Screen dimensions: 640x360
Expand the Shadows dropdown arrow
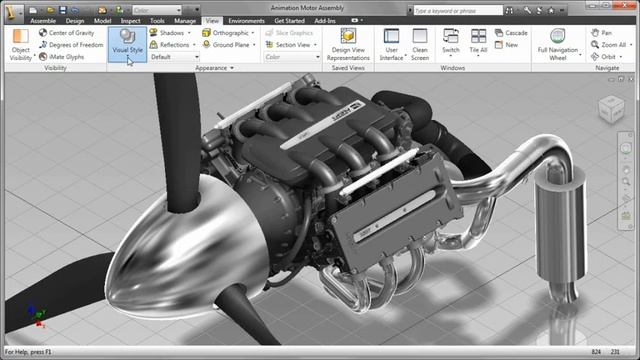pos(189,33)
